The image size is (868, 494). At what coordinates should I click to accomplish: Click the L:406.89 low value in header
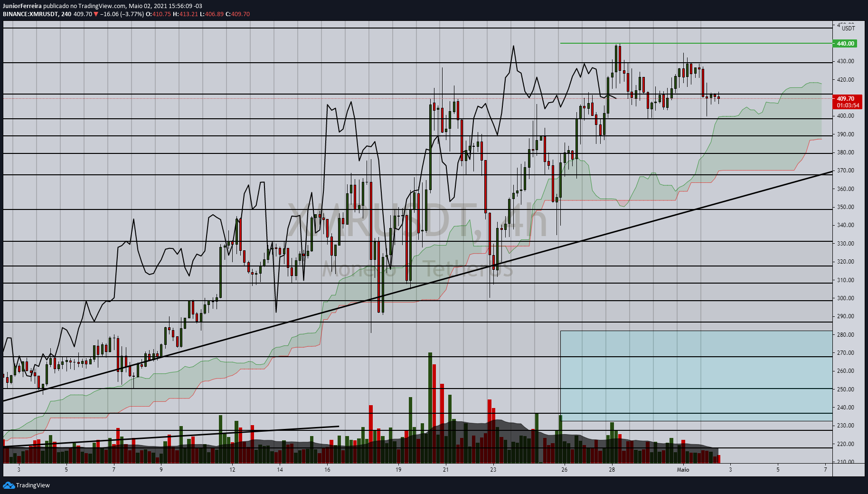[x=211, y=14]
